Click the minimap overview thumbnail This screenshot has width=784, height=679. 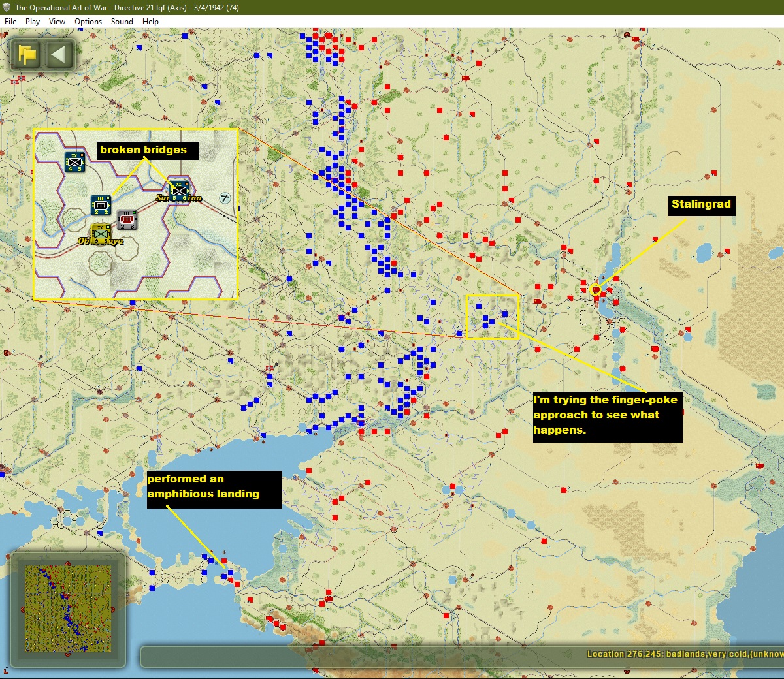68,608
